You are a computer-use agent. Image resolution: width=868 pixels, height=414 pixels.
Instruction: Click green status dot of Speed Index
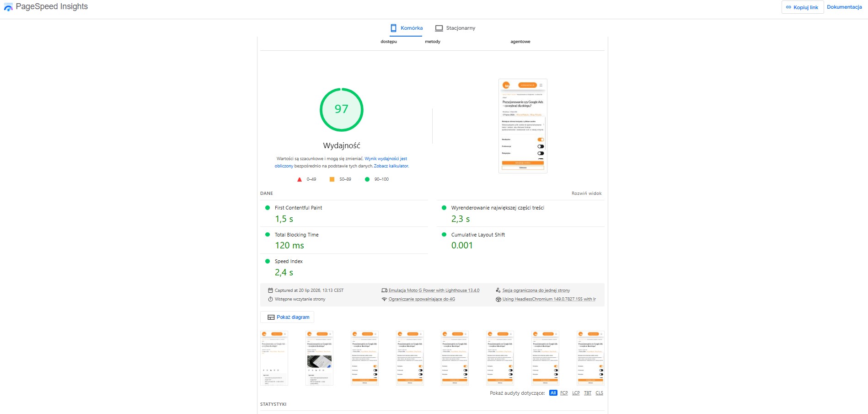(x=268, y=261)
